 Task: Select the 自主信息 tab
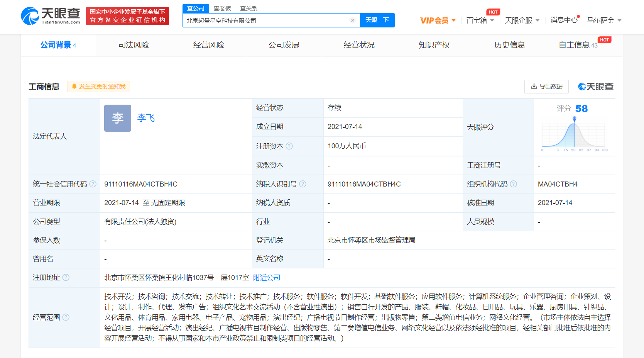click(578, 45)
